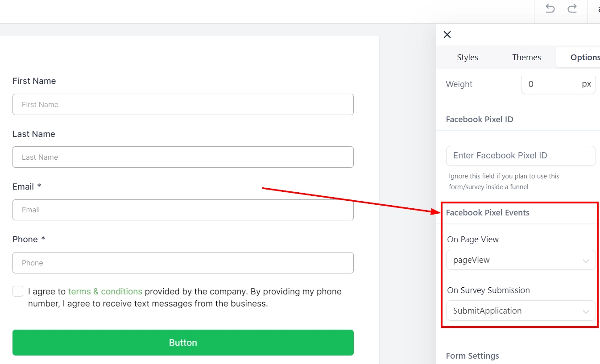Click the Form Settings section heading
Image resolution: width=600 pixels, height=364 pixels.
[x=472, y=356]
